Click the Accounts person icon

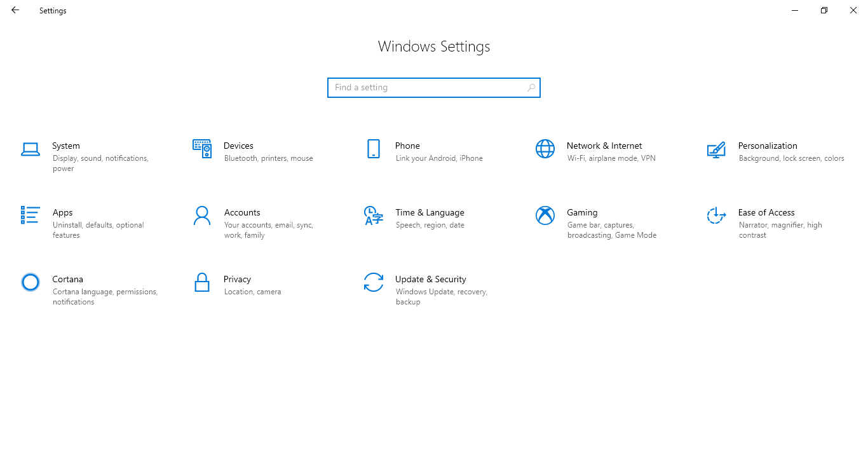pos(202,215)
